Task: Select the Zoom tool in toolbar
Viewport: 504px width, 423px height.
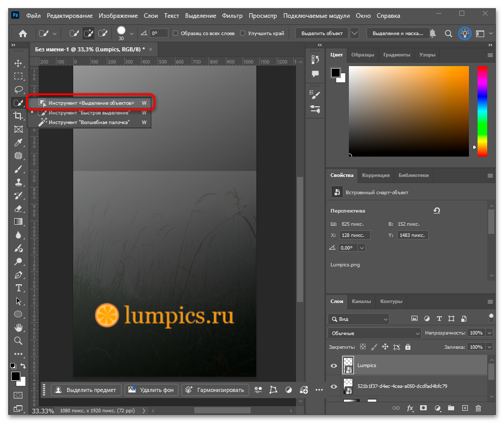Action: point(18,341)
